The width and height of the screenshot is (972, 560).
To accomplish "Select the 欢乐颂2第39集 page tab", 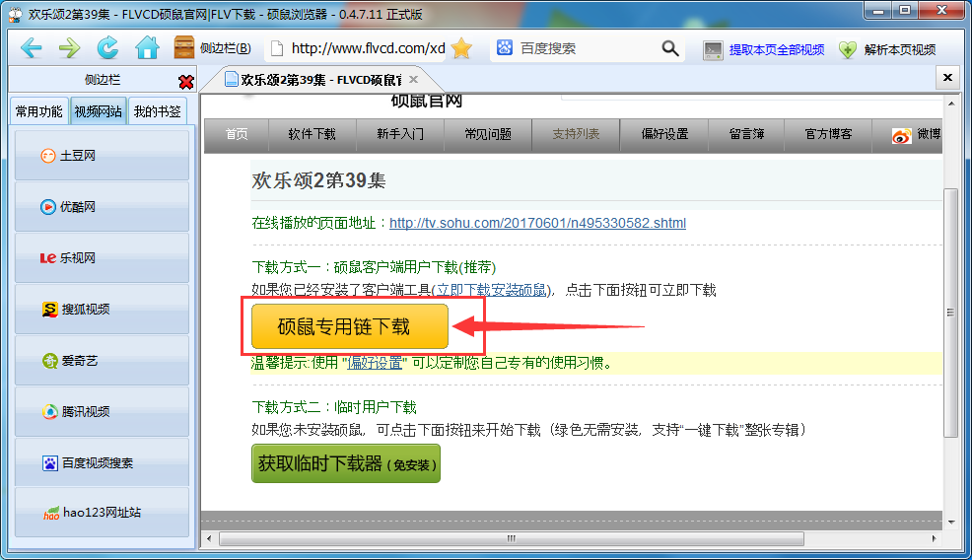I will (319, 80).
